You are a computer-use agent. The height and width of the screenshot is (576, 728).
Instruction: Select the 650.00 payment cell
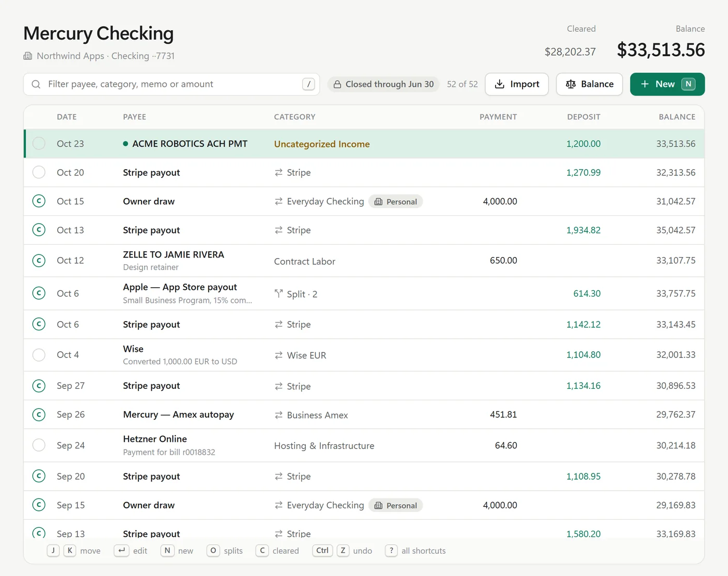tap(503, 260)
